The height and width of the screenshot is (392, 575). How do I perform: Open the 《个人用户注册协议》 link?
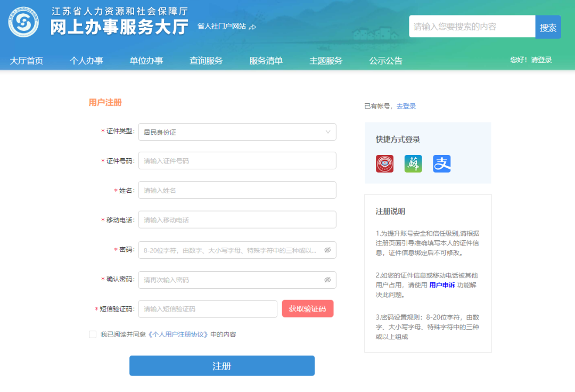178,334
